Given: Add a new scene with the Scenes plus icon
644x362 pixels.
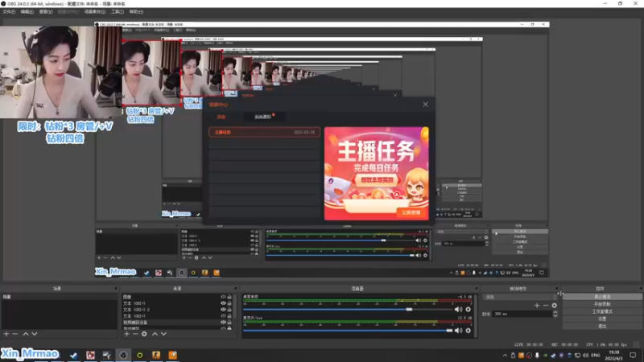Looking at the screenshot, I should (6, 334).
